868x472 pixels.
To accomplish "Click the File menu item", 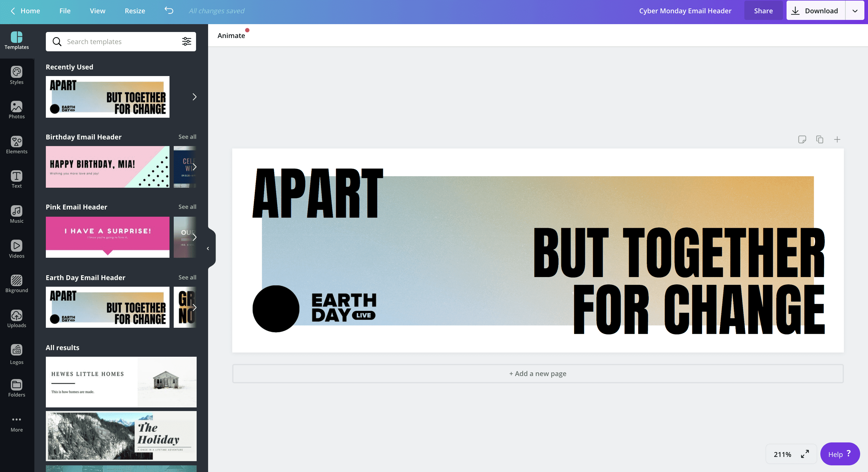I will [65, 11].
